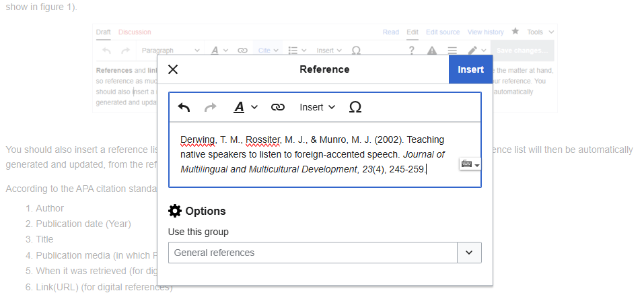Open special characters (Ω) in the Reference dialog

pyautogui.click(x=355, y=107)
